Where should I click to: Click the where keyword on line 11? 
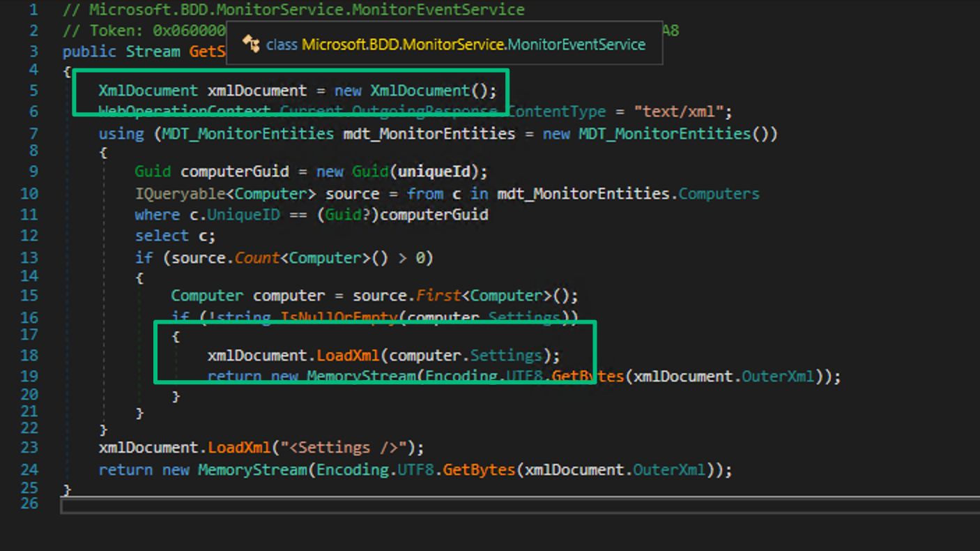(x=158, y=215)
